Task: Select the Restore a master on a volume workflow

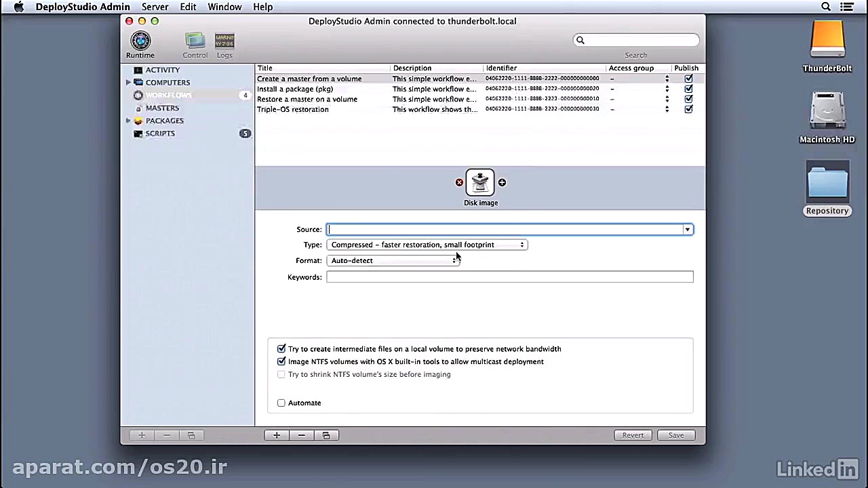Action: coord(307,99)
